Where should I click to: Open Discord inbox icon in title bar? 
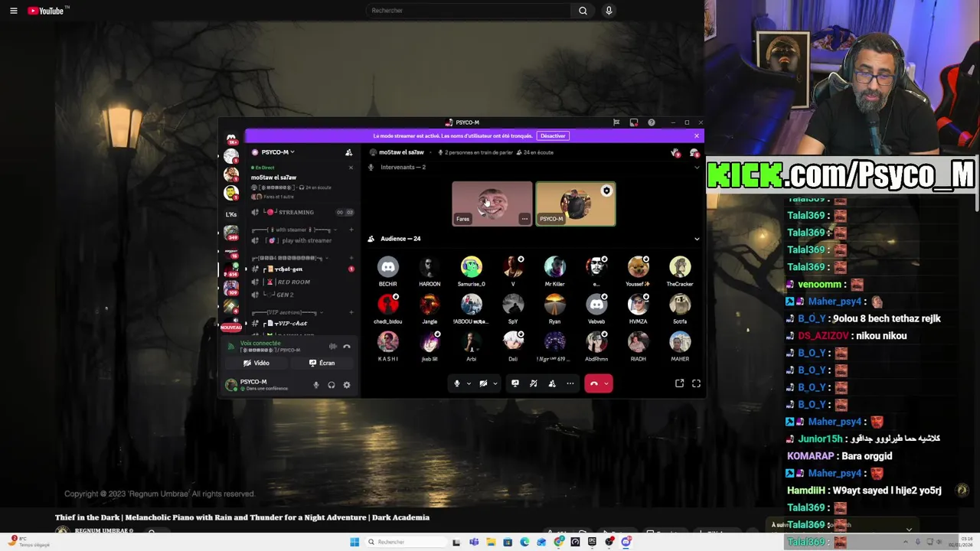[634, 122]
